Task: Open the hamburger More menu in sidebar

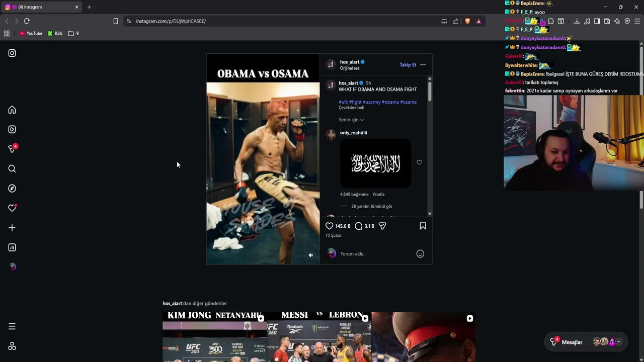Action: point(12,327)
